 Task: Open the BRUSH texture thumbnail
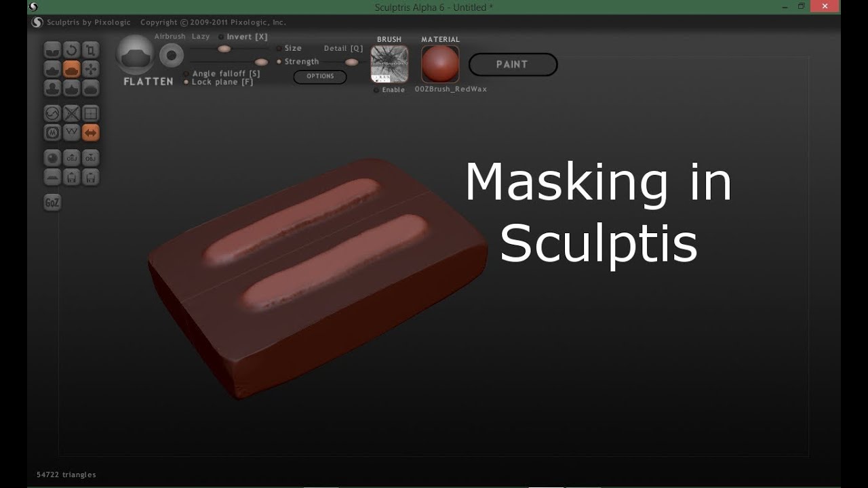point(389,64)
